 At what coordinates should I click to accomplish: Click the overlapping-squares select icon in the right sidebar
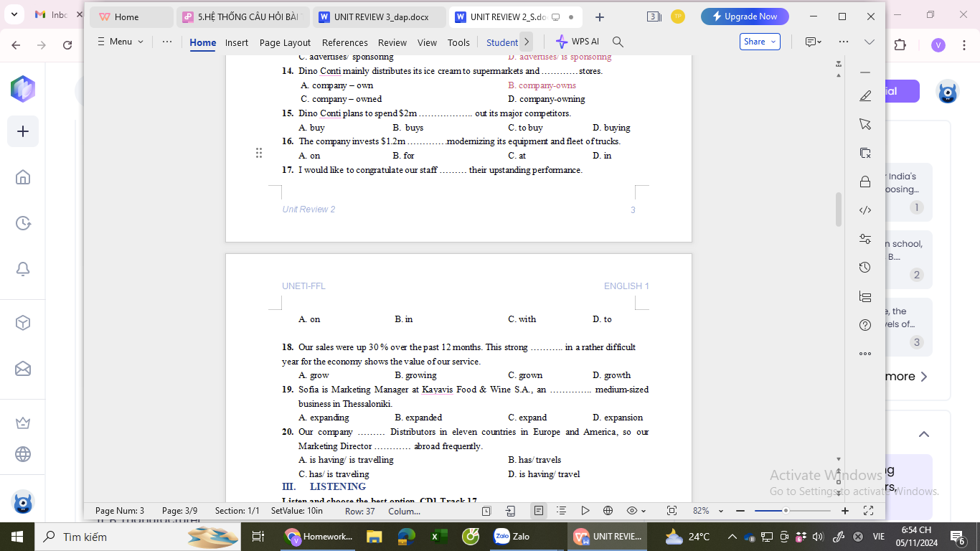point(865,153)
